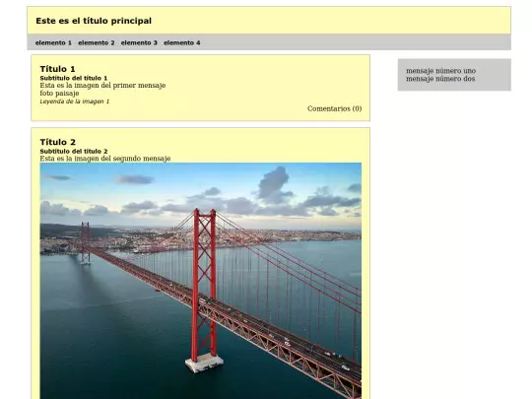This screenshot has width=532, height=399.
Task: Click the 'Título 2' heading
Action: (x=58, y=142)
